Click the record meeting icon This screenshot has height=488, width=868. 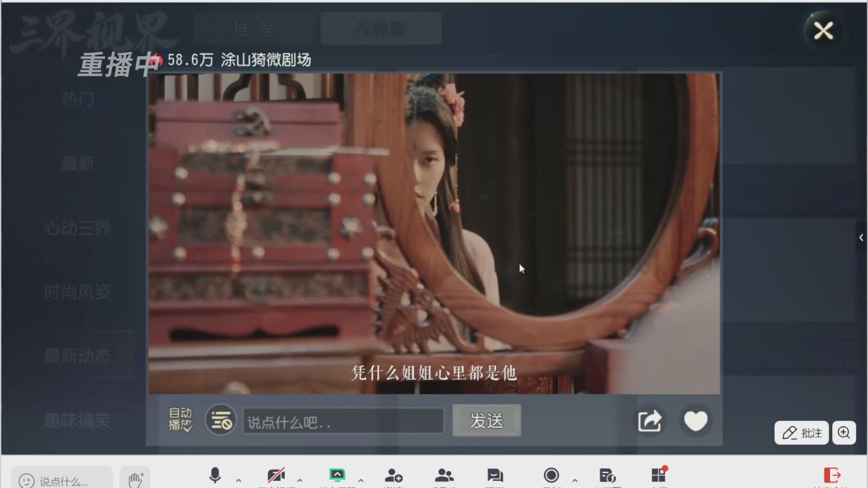point(551,475)
